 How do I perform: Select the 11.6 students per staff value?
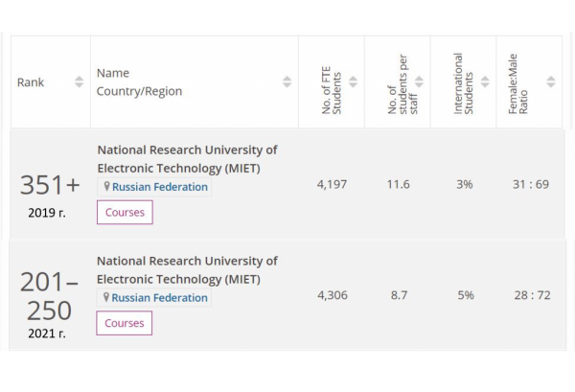pos(399,184)
